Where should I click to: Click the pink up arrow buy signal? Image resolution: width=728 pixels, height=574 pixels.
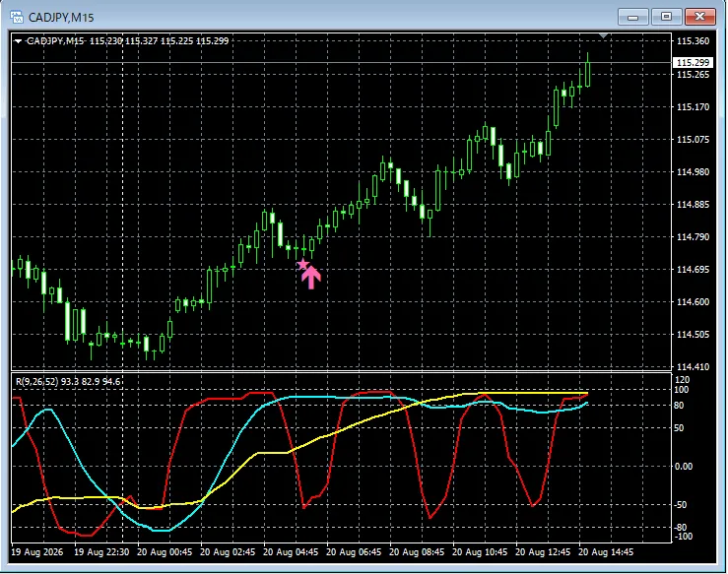311,278
